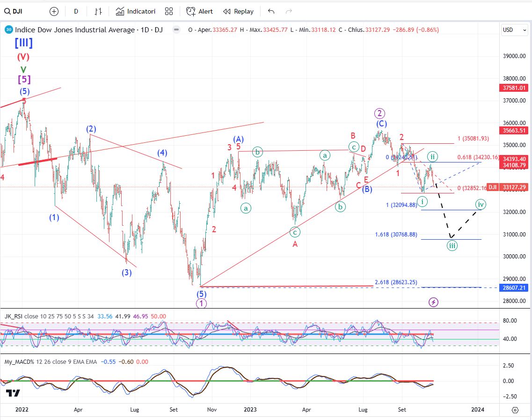Click the 2022 label on time axis
532x420 pixels.
point(22,410)
